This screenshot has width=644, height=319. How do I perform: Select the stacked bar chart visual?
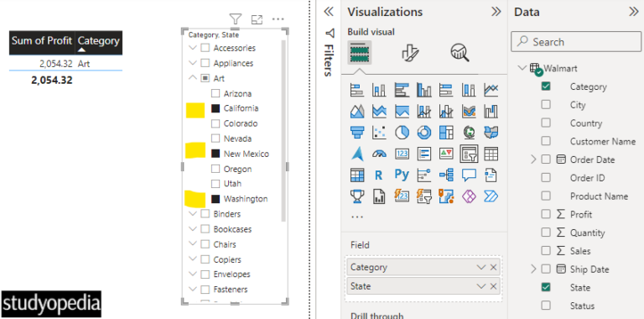[x=356, y=89]
